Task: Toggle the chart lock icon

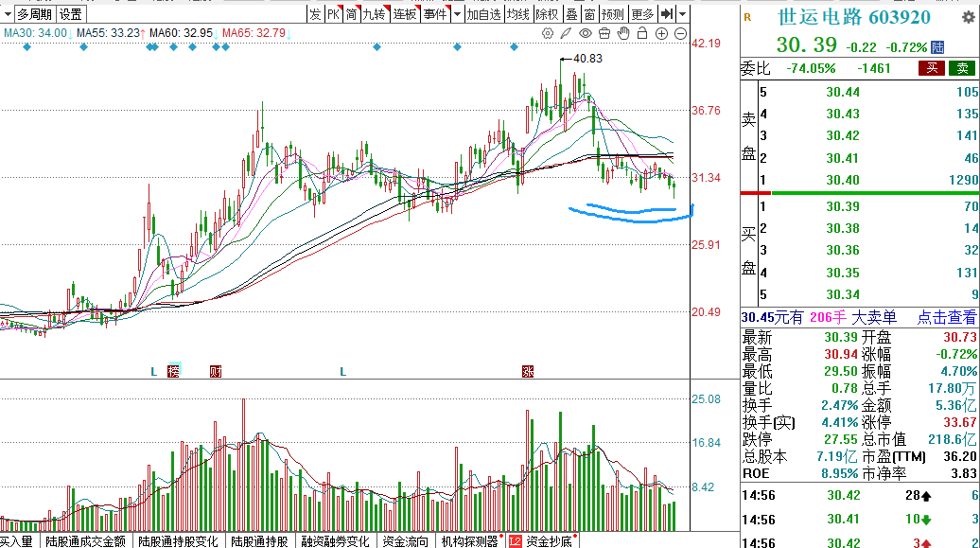Action: click(641, 34)
